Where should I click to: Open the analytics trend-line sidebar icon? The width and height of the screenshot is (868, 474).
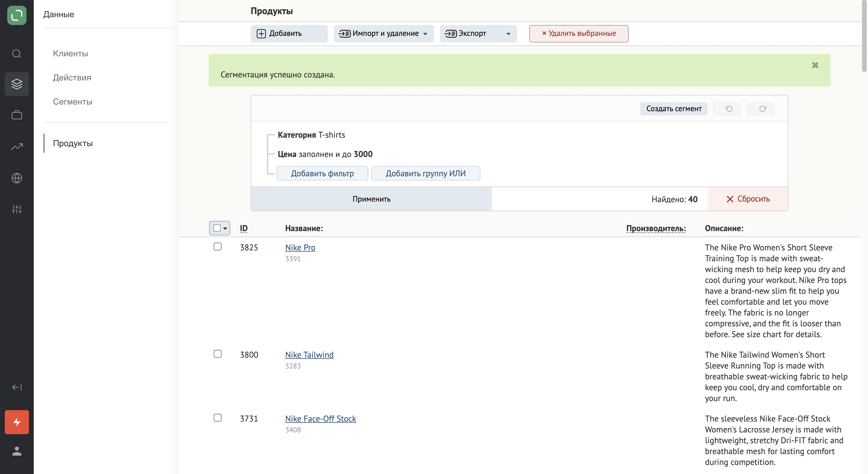pos(17,146)
